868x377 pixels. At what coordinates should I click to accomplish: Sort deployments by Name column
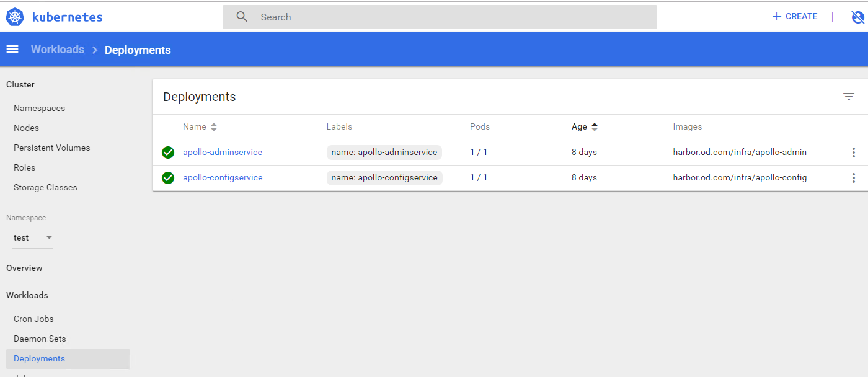point(195,126)
